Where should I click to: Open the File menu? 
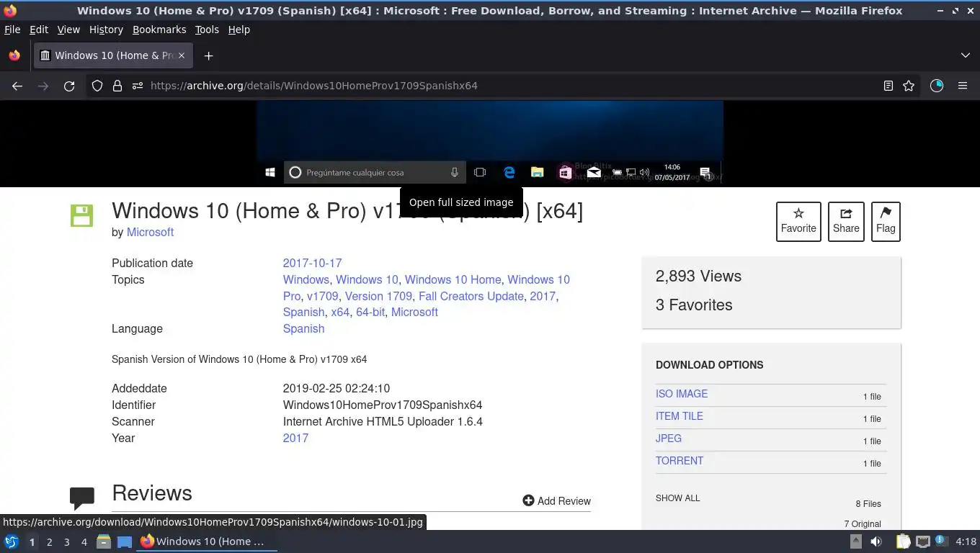[x=12, y=30]
